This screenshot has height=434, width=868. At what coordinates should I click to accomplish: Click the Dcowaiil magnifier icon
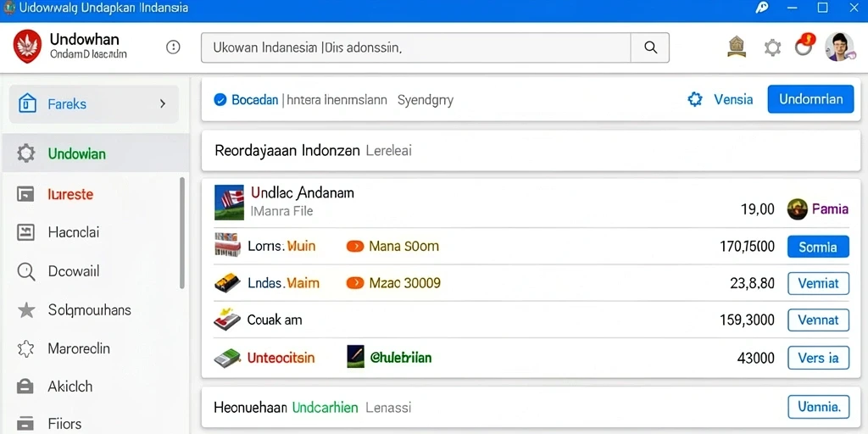(x=26, y=272)
